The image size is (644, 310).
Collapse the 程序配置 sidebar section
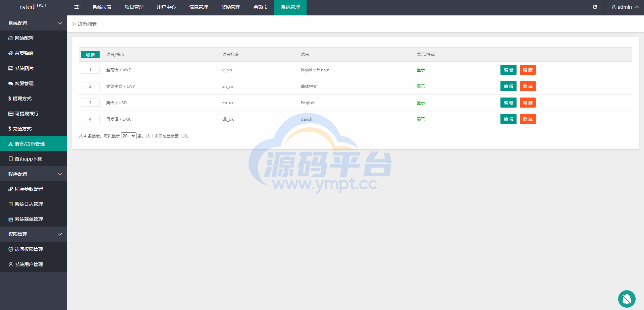coord(34,174)
